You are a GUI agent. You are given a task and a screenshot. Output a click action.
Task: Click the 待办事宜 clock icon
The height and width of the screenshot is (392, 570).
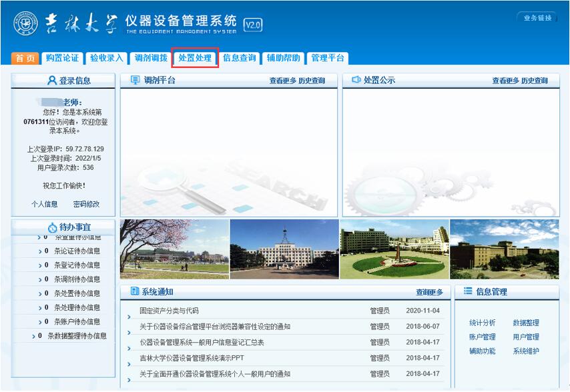(x=53, y=227)
